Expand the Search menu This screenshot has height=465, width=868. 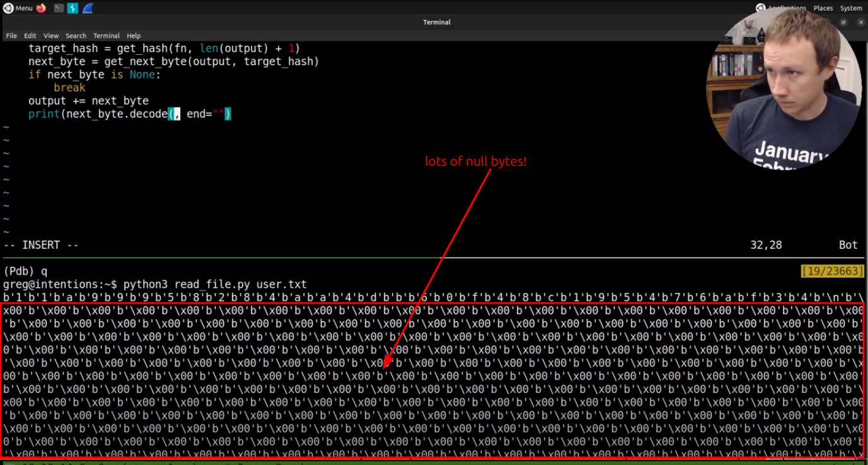(x=76, y=36)
